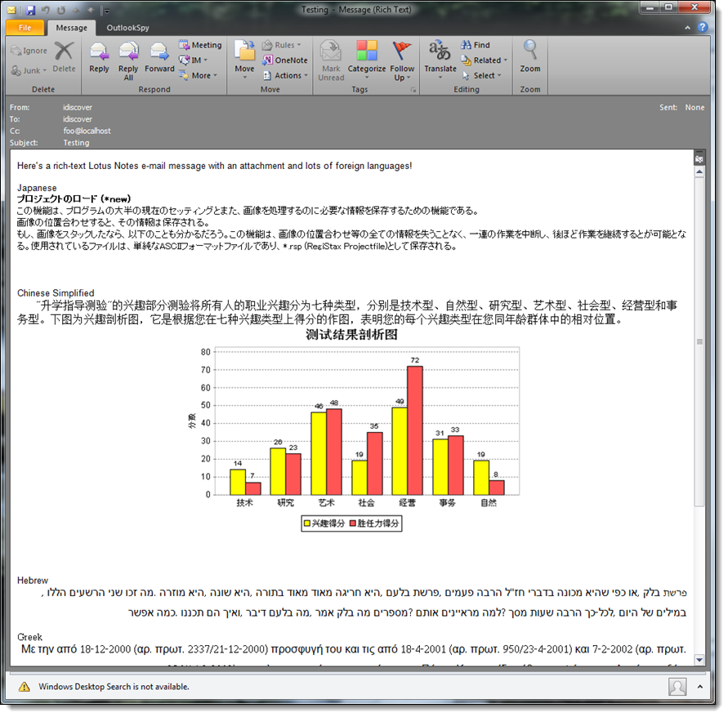The width and height of the screenshot is (728, 717).
Task: Switch to the OutlookSpy tab
Action: click(127, 28)
